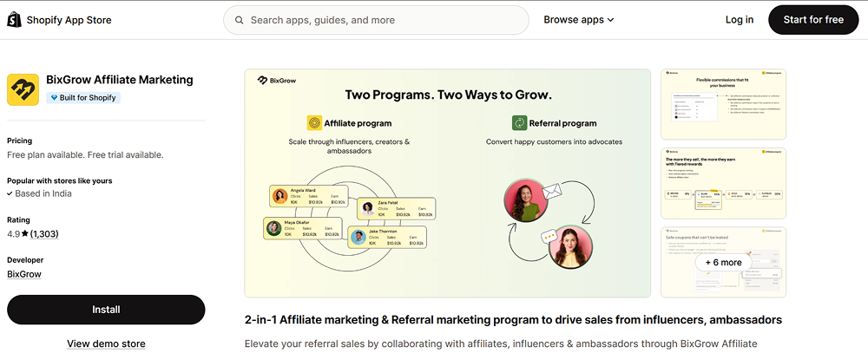Click the checkmark beside Based in India
Image resolution: width=868 pixels, height=353 pixels.
pos(10,193)
